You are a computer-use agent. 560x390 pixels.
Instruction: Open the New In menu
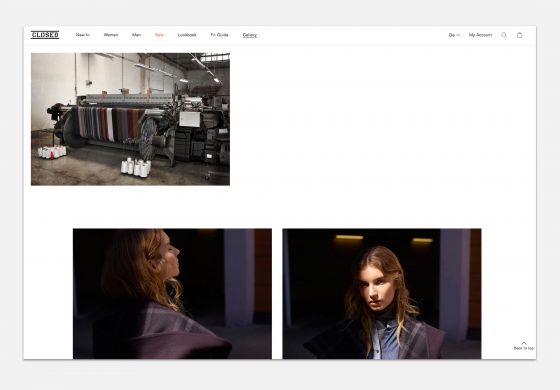(x=82, y=35)
